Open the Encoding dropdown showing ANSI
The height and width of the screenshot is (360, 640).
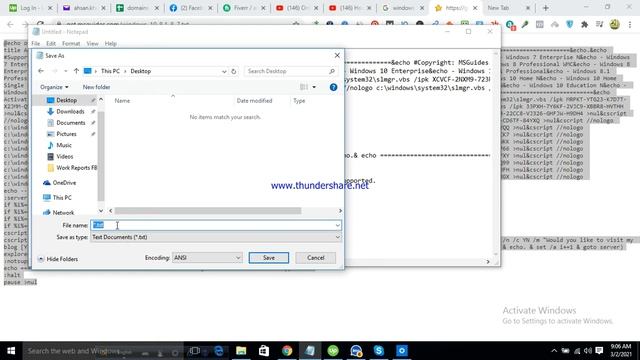[x=207, y=258]
